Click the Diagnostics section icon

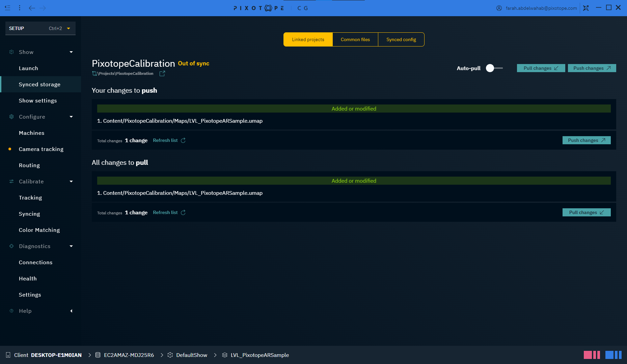coord(11,246)
